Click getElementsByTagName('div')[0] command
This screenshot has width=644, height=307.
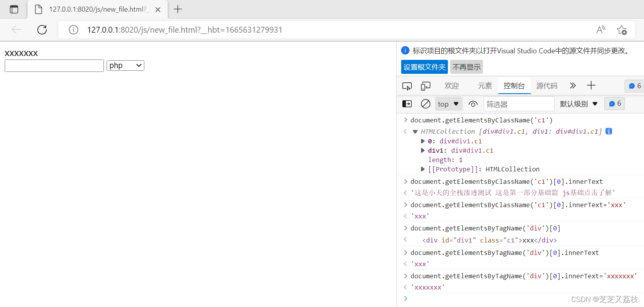[x=485, y=228]
